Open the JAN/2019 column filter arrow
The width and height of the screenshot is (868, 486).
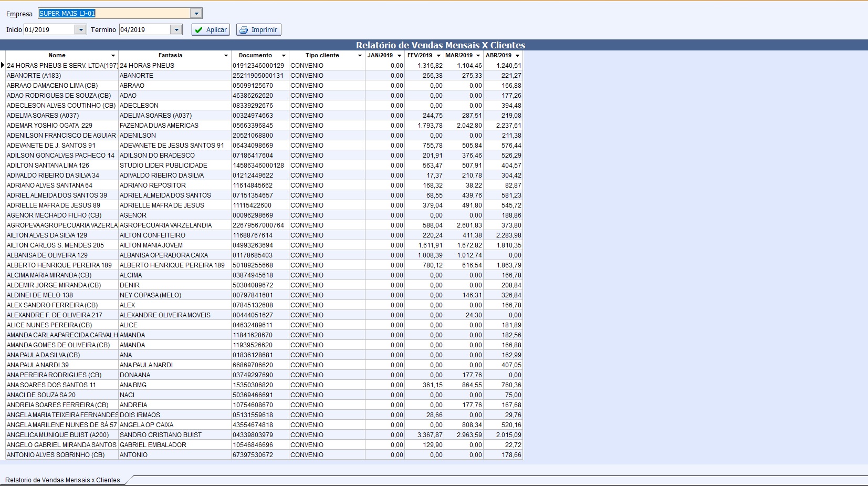399,56
